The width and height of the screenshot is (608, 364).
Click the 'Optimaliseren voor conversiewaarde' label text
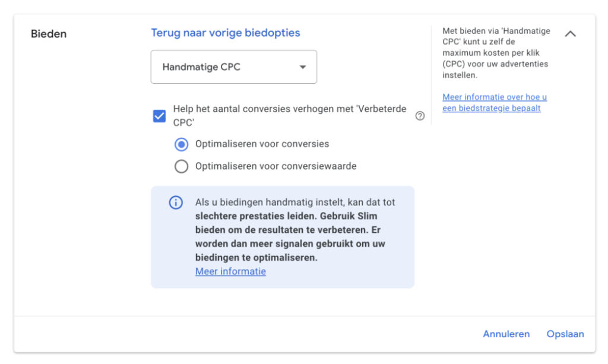pos(275,166)
